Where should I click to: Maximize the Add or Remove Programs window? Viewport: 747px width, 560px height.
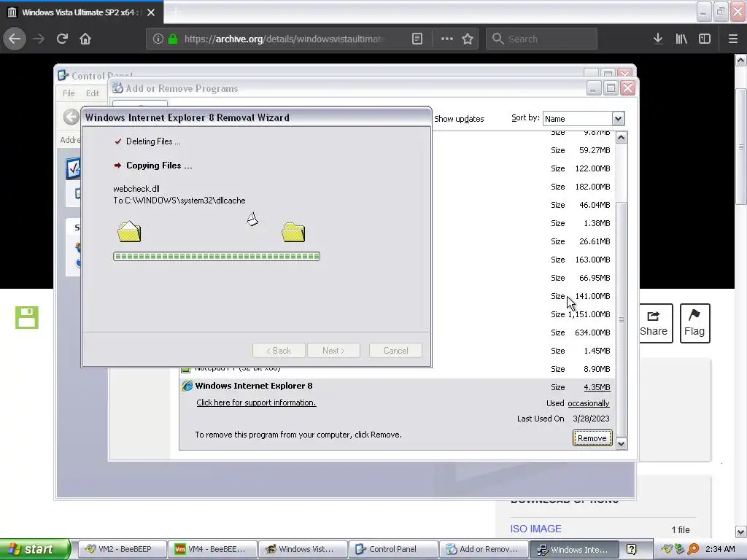tap(611, 88)
